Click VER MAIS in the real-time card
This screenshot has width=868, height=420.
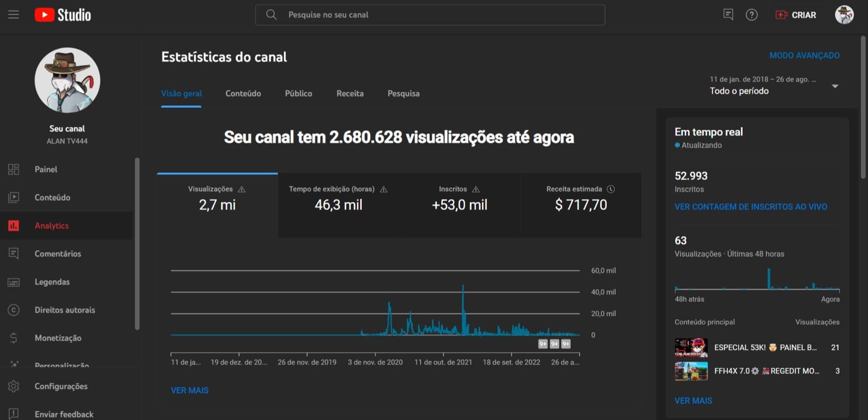click(x=693, y=400)
